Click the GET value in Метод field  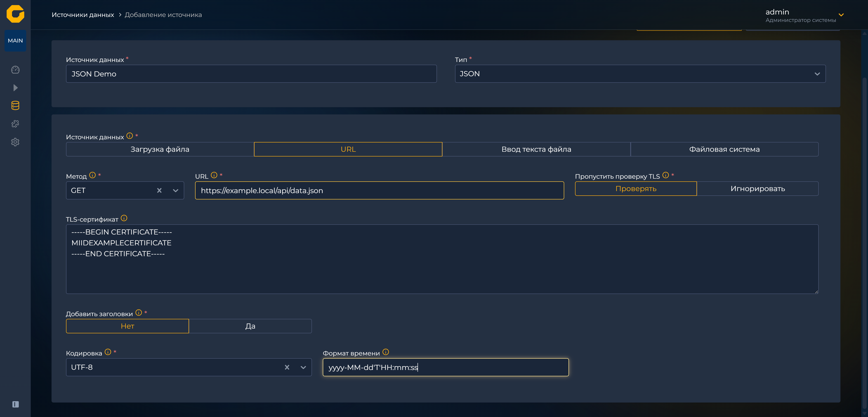(78, 190)
